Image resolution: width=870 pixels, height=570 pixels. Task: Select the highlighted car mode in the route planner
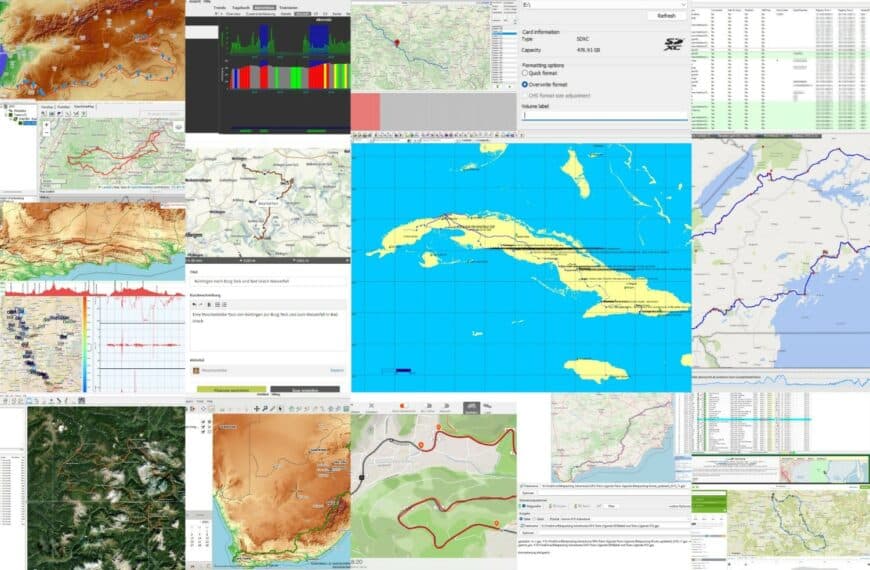coord(472,407)
